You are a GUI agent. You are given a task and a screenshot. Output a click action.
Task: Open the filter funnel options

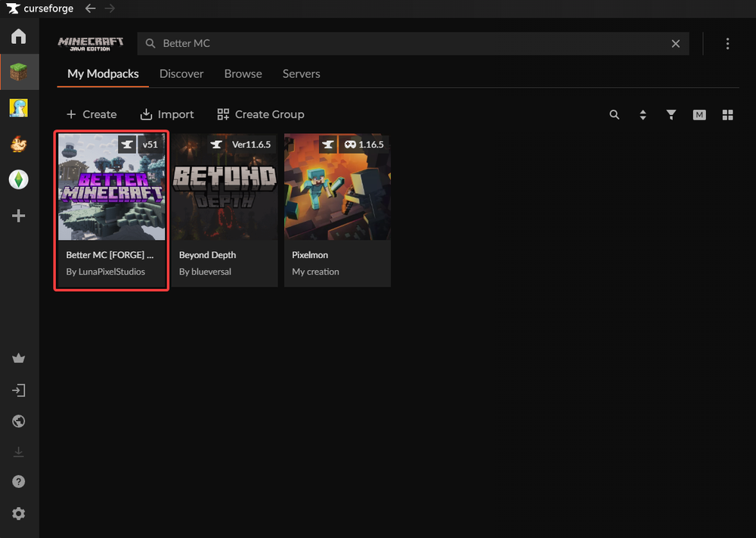click(671, 115)
